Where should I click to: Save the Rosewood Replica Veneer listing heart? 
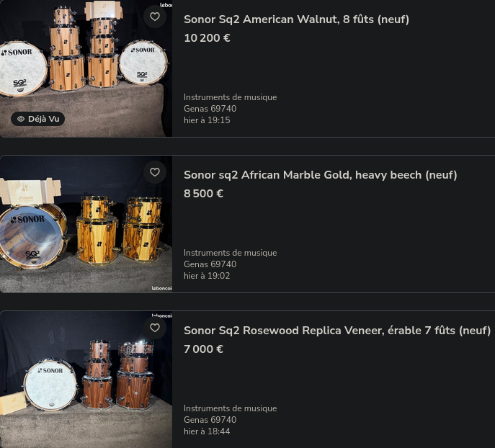(x=155, y=328)
